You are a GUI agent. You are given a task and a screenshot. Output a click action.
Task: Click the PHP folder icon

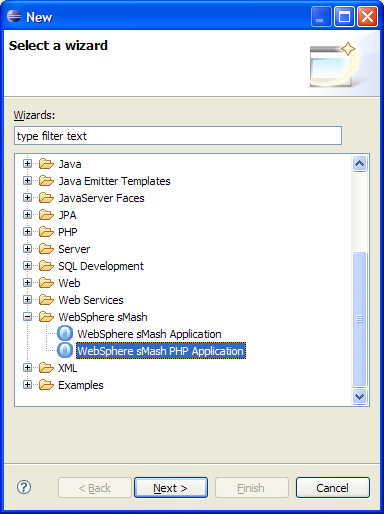click(x=46, y=232)
